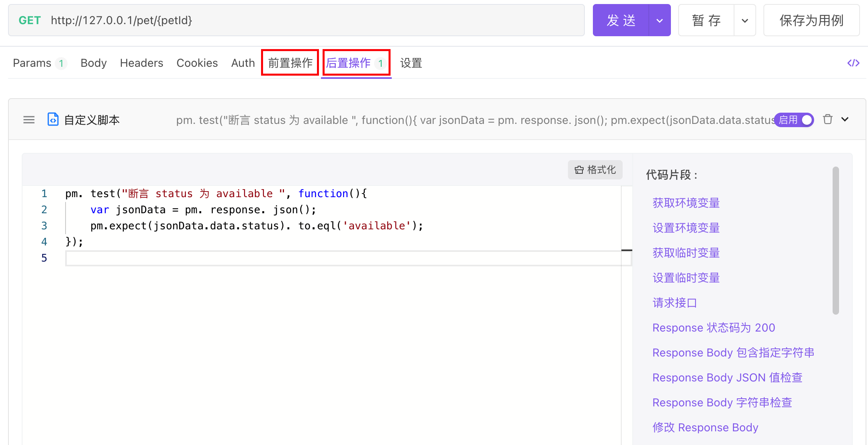Open the 暂存 dropdown arrow
The width and height of the screenshot is (868, 445).
click(x=745, y=21)
